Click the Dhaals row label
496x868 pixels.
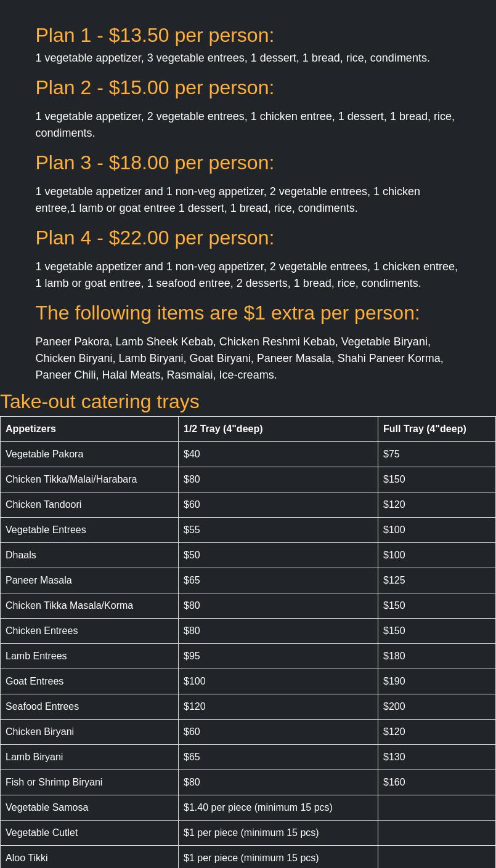tap(21, 555)
